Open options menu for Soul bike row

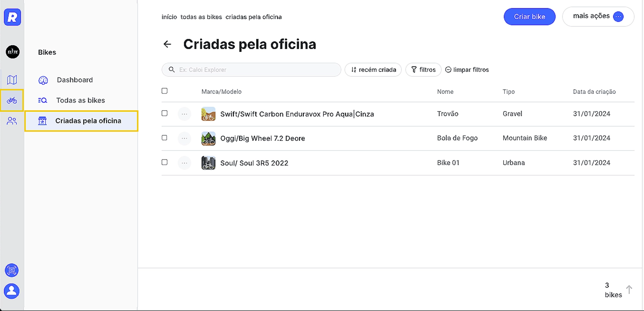(x=184, y=163)
